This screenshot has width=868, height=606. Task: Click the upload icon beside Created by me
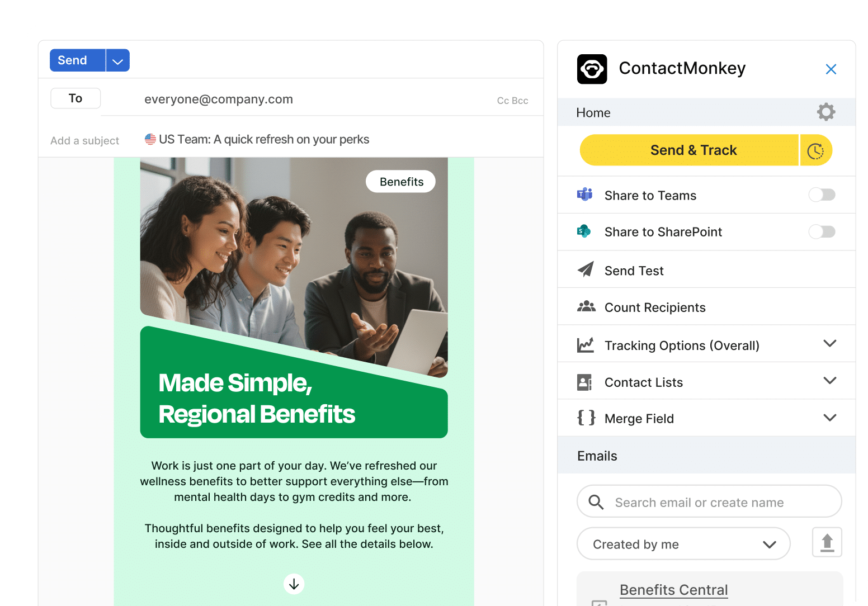tap(827, 542)
